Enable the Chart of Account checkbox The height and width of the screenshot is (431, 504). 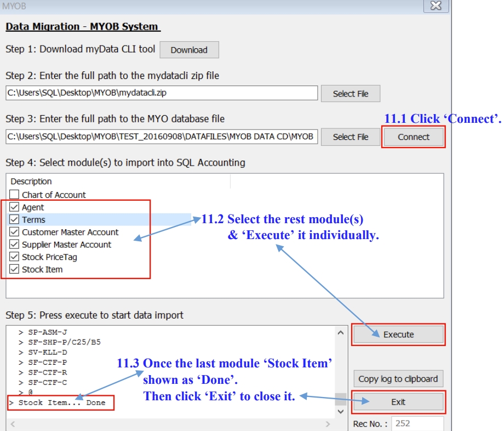pos(14,195)
